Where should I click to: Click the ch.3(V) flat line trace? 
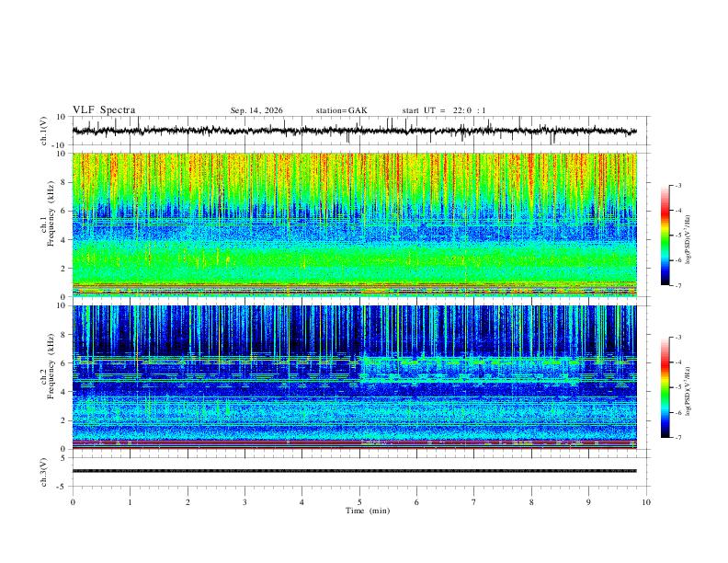[x=354, y=471]
